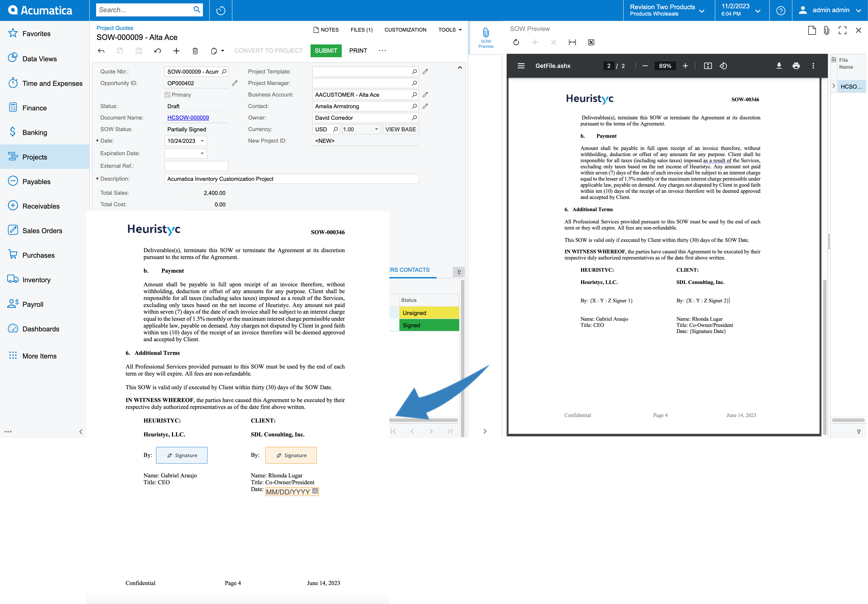Open the Favorites star in sidebar
868x604 pixels.
tap(13, 33)
